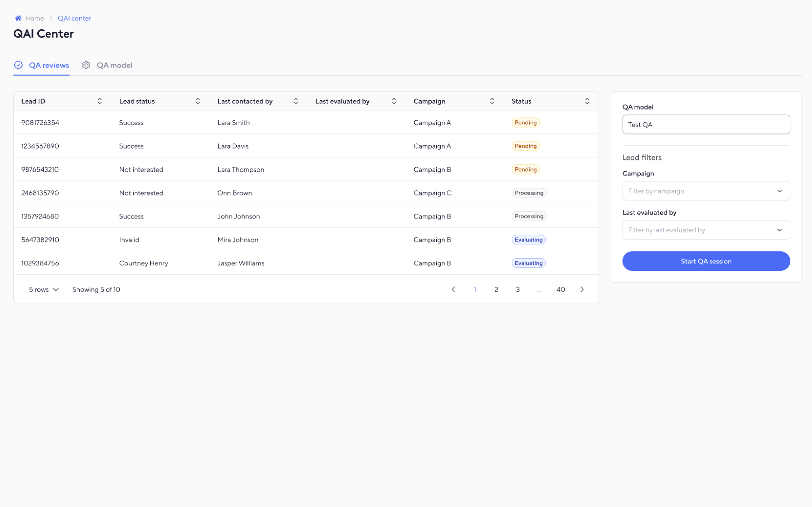Sort by Campaign column arrows
Viewport: 812px width, 507px height.
tap(492, 101)
